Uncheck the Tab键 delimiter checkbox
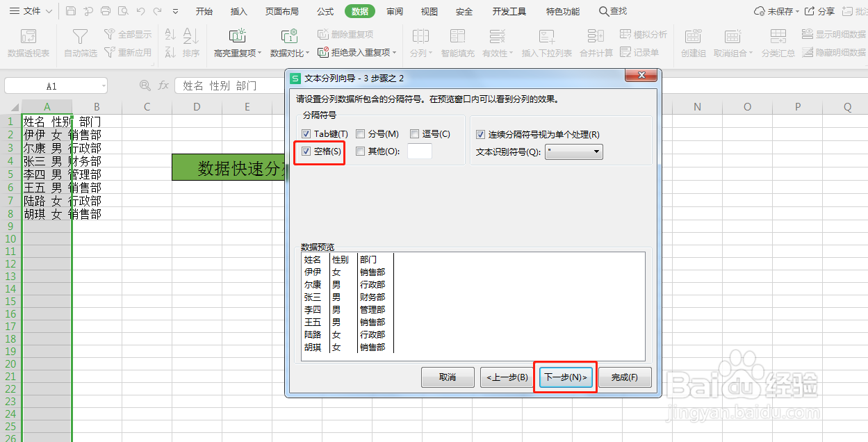This screenshot has width=868, height=442. [306, 133]
